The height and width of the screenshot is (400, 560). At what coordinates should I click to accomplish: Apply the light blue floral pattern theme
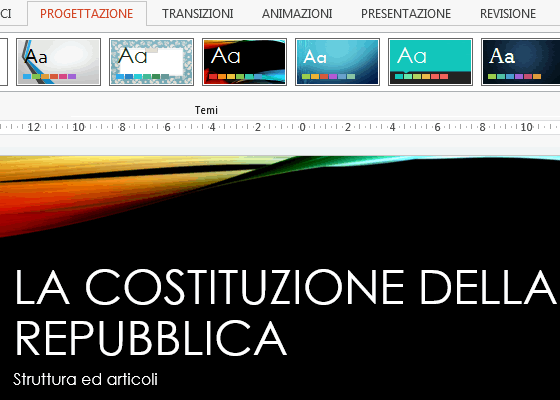[x=151, y=62]
